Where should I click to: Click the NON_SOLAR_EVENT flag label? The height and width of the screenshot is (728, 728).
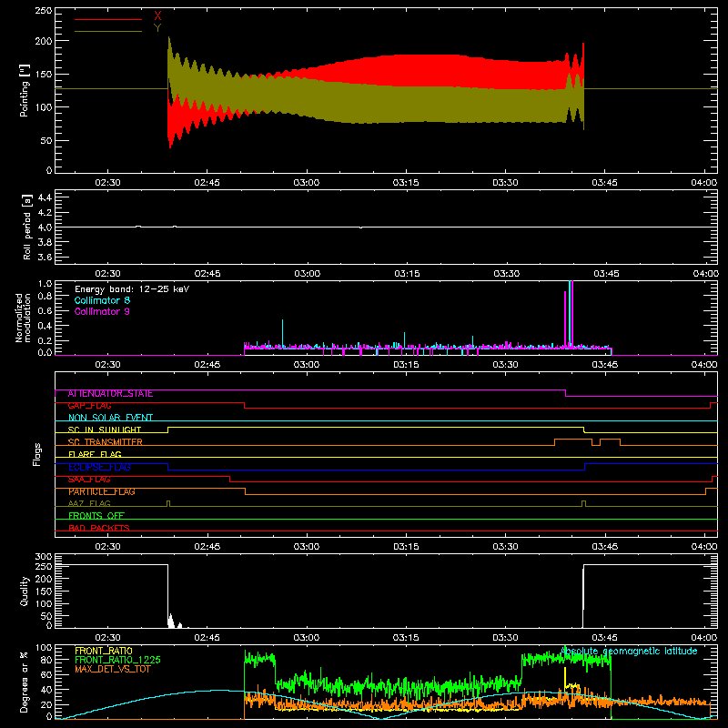pos(110,418)
